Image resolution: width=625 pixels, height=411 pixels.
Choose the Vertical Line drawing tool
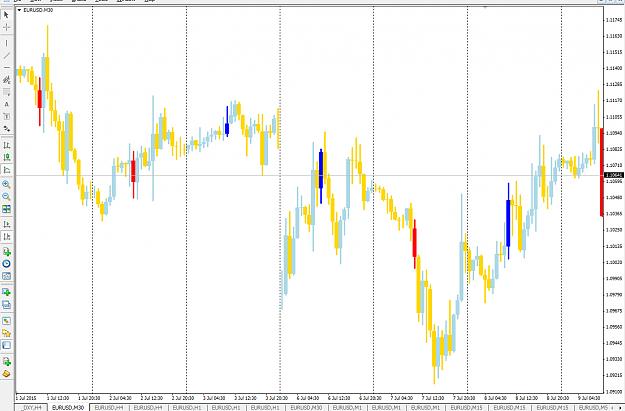pos(6,43)
